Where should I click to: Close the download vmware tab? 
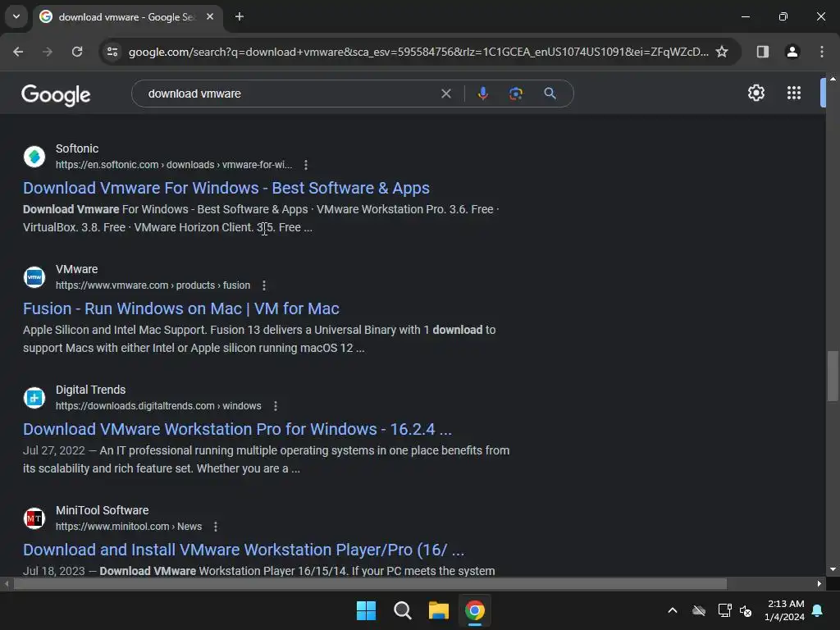[210, 16]
